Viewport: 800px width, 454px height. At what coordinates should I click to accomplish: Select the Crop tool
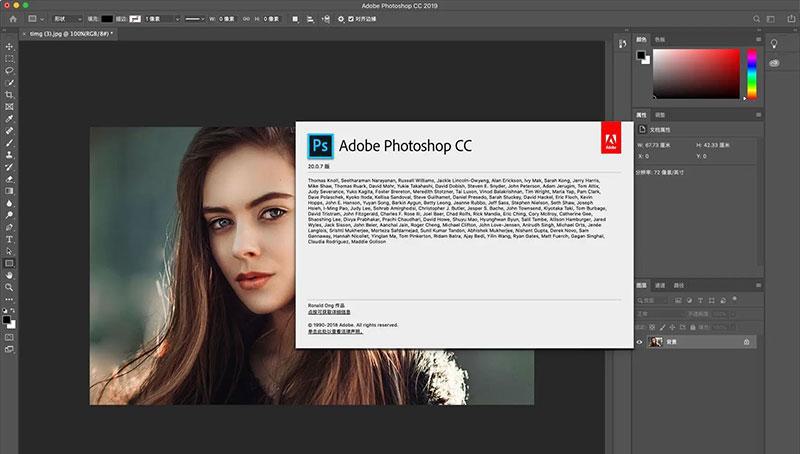9,93
